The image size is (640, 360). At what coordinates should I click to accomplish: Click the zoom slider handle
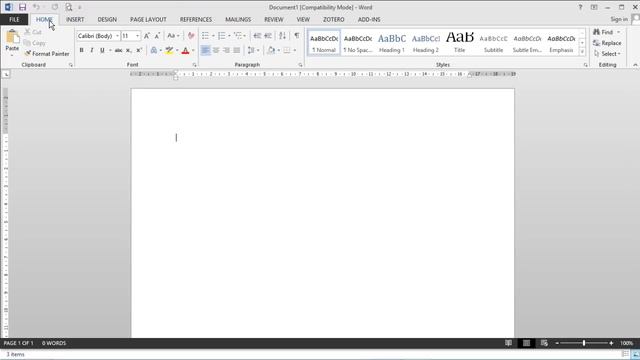pyautogui.click(x=584, y=343)
